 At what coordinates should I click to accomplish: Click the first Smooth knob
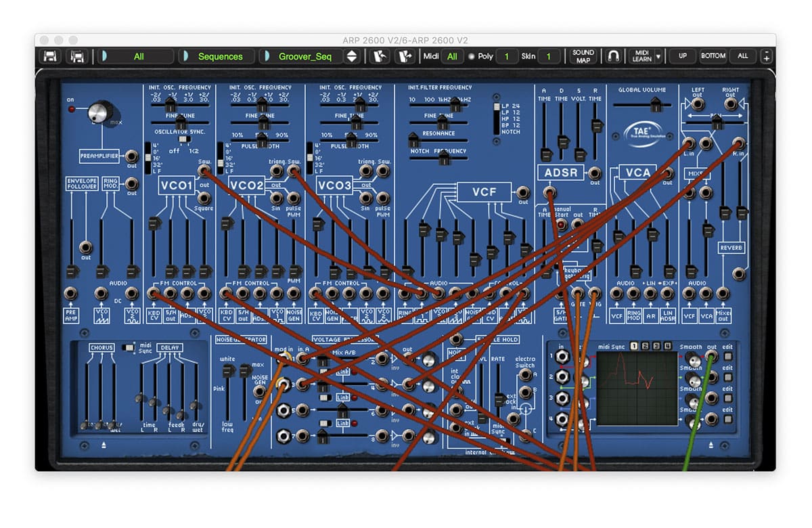point(693,358)
